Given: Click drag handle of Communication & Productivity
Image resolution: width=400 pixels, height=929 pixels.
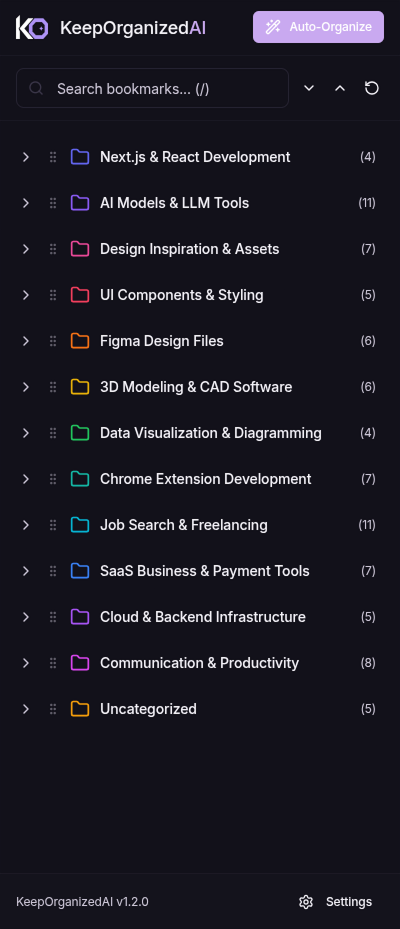Looking at the screenshot, I should tap(53, 663).
